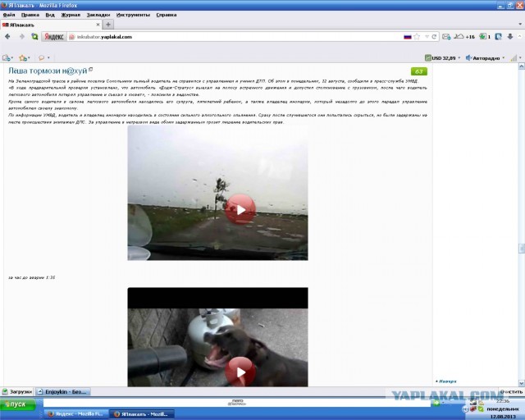Image resolution: width=525 pixels, height=420 pixels.
Task: Click the star bookmarks toolbar icon
Action: (23, 58)
